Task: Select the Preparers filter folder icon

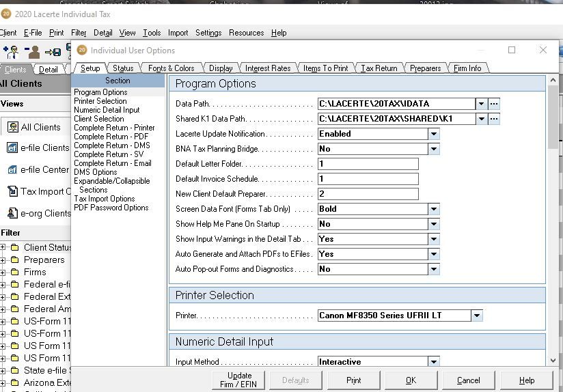Action: click(15, 260)
